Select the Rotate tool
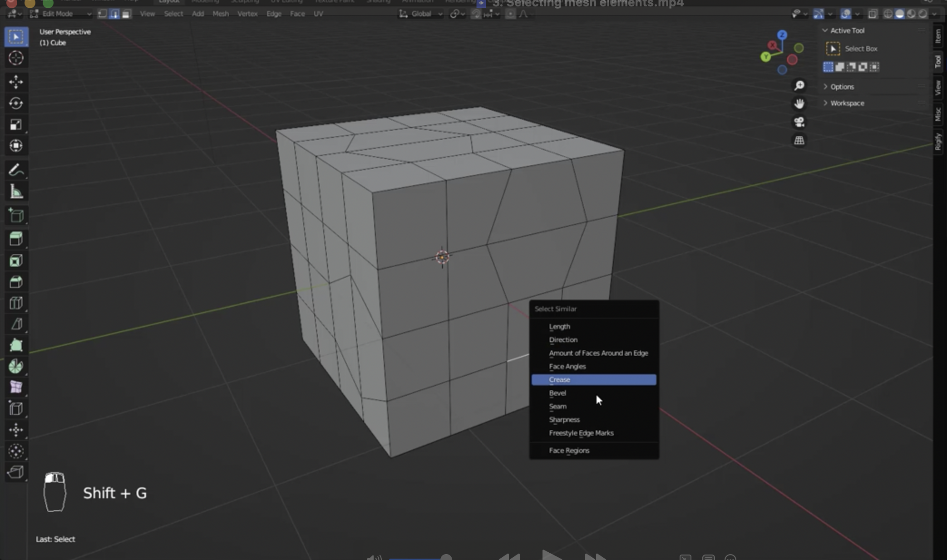The image size is (947, 560). pos(16,103)
